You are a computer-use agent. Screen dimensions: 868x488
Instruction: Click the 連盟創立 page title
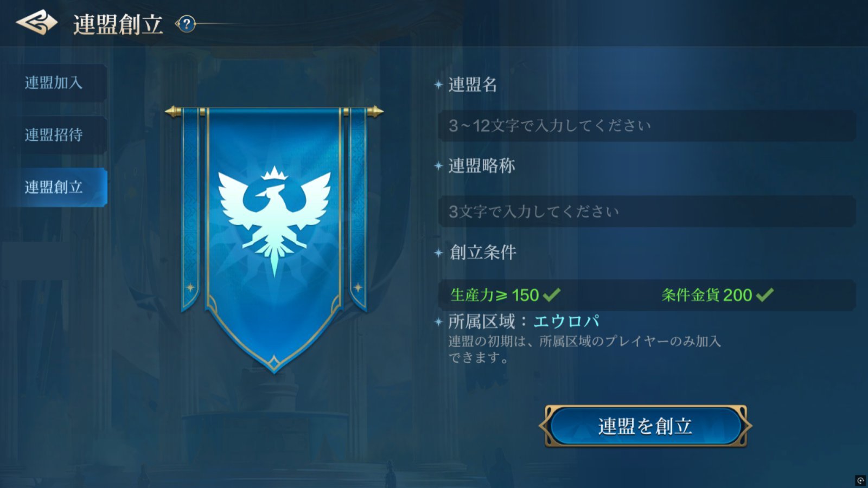[x=118, y=24]
